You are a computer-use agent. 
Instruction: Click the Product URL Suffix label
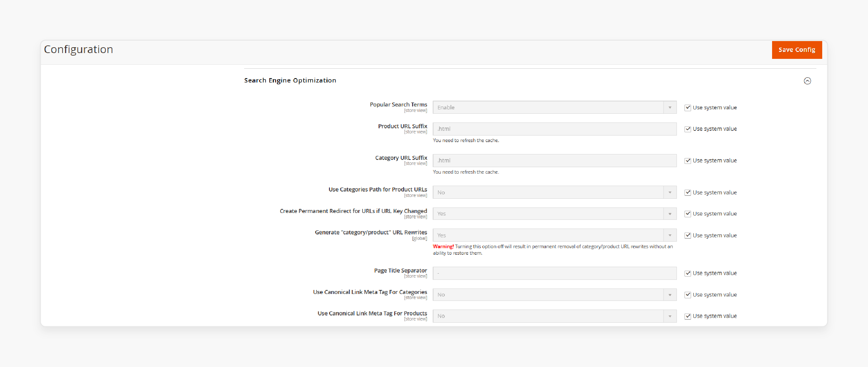pyautogui.click(x=403, y=126)
